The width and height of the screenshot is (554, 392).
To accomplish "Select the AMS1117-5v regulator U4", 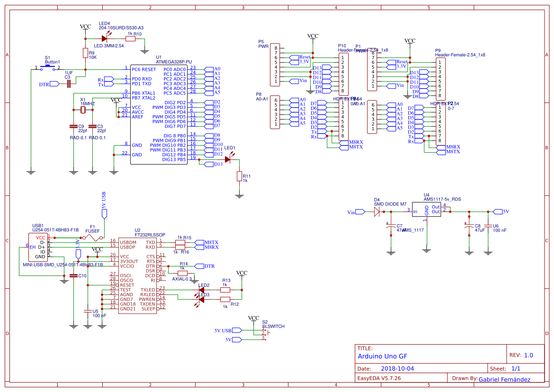I will (427, 210).
